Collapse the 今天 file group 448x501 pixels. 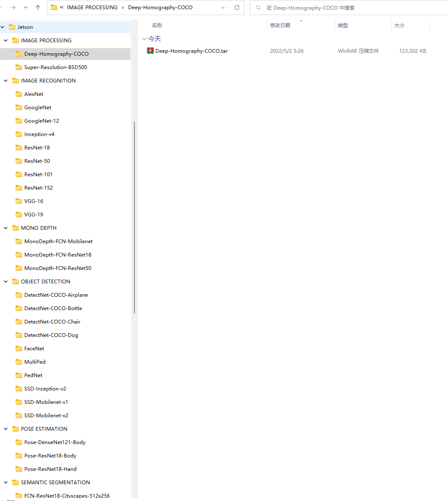click(x=144, y=39)
